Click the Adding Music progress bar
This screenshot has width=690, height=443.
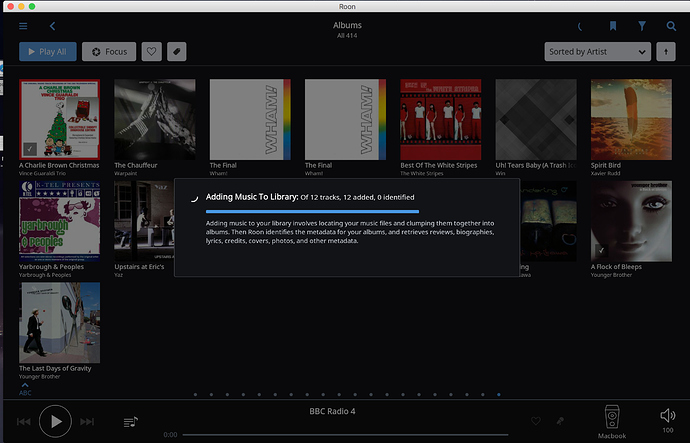tap(312, 212)
